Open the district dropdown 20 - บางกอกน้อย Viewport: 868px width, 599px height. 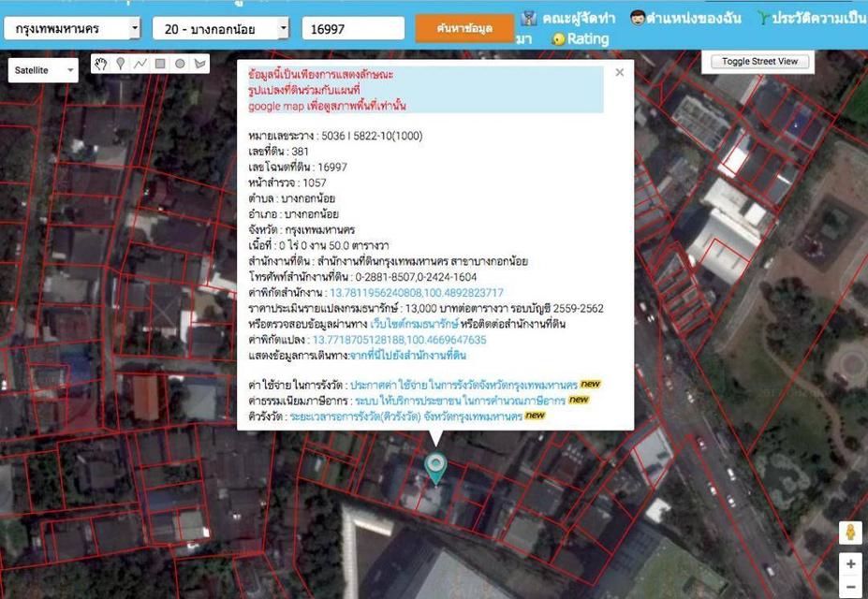pos(220,28)
